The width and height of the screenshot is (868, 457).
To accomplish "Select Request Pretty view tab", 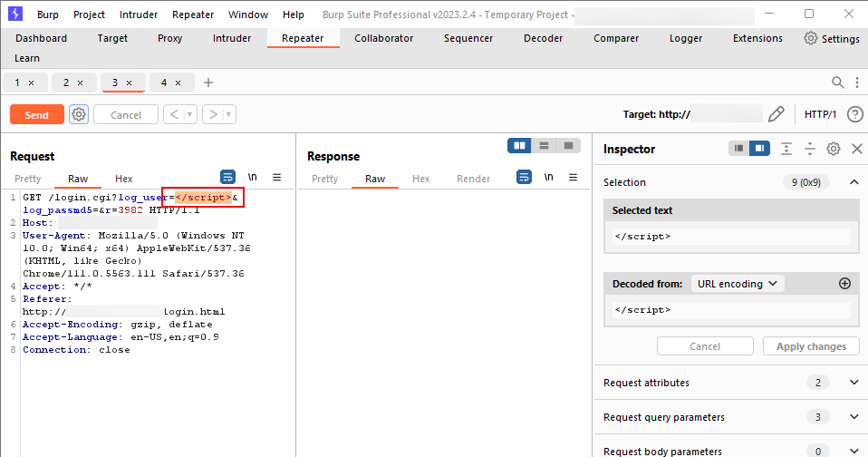I will pyautogui.click(x=28, y=179).
